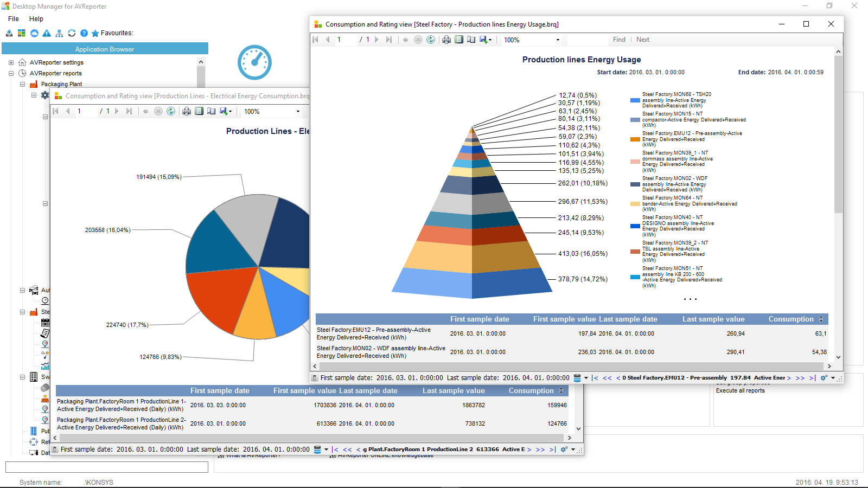The height and width of the screenshot is (488, 868).
Task: Click the Favourites star icon
Action: click(95, 33)
